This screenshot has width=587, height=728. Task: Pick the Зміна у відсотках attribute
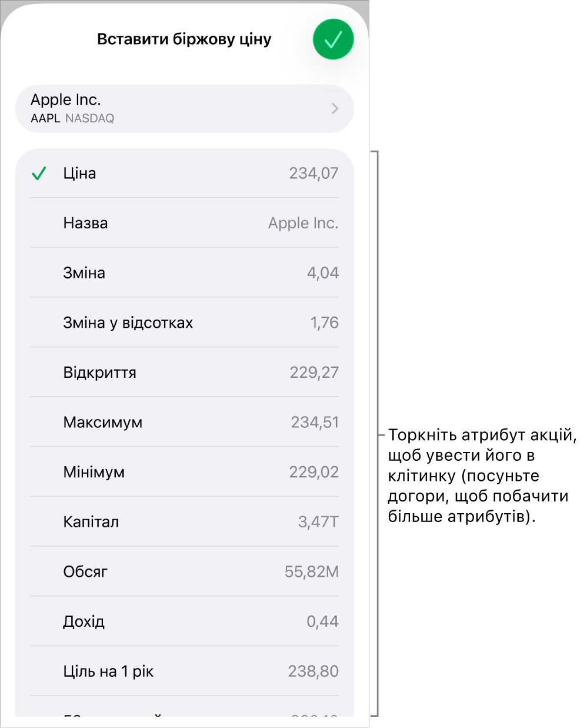(x=185, y=323)
